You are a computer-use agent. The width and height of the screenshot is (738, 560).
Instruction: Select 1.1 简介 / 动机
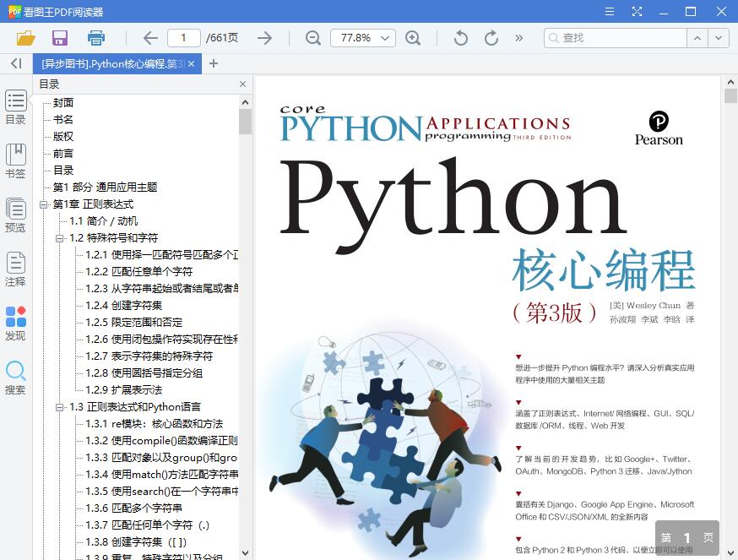point(104,221)
